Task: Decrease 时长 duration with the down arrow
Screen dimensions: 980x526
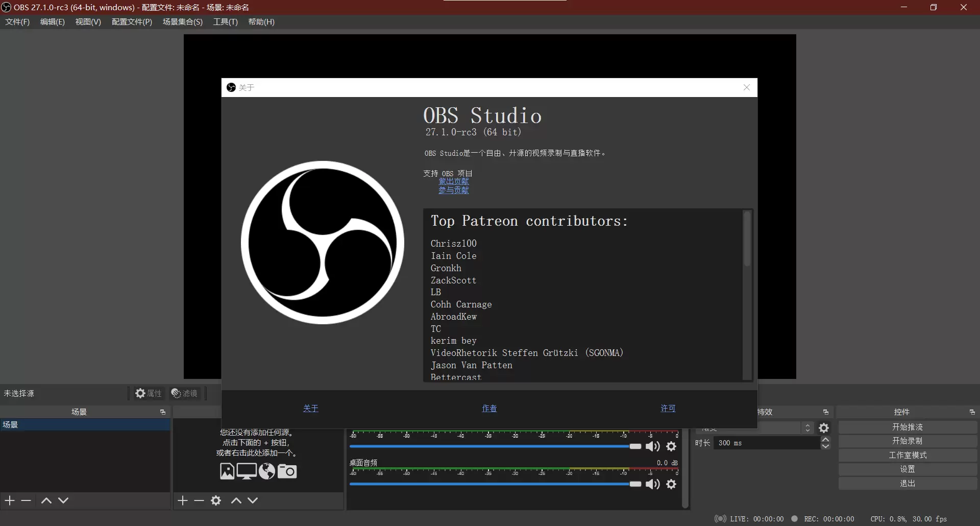Action: click(x=825, y=446)
